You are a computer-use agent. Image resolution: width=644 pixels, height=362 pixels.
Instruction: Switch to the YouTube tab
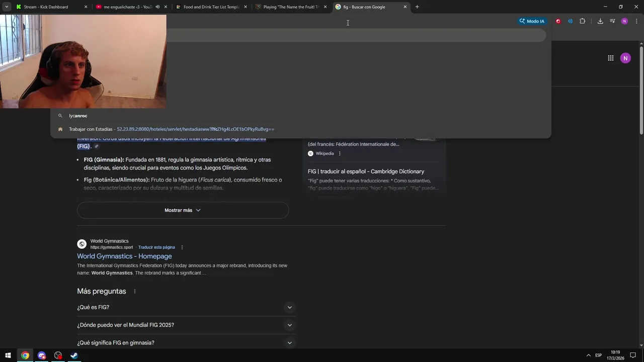coord(128,7)
